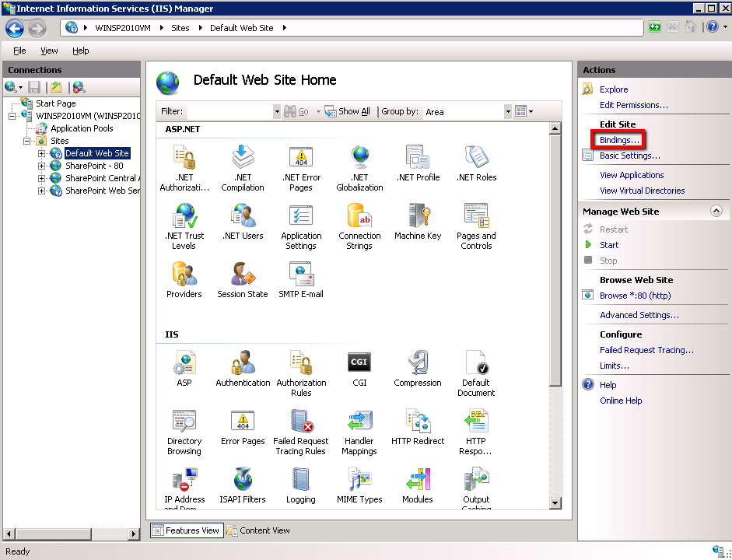Image resolution: width=732 pixels, height=560 pixels.
Task: Click the Bindings... link
Action: tap(620, 140)
